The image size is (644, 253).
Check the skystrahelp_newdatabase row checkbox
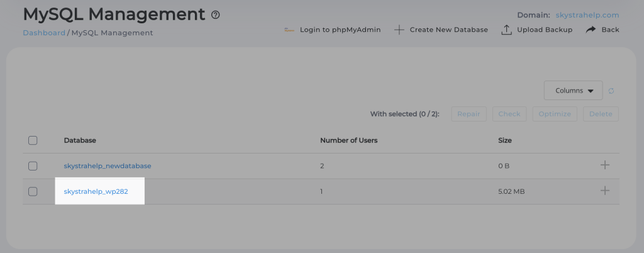pos(33,166)
